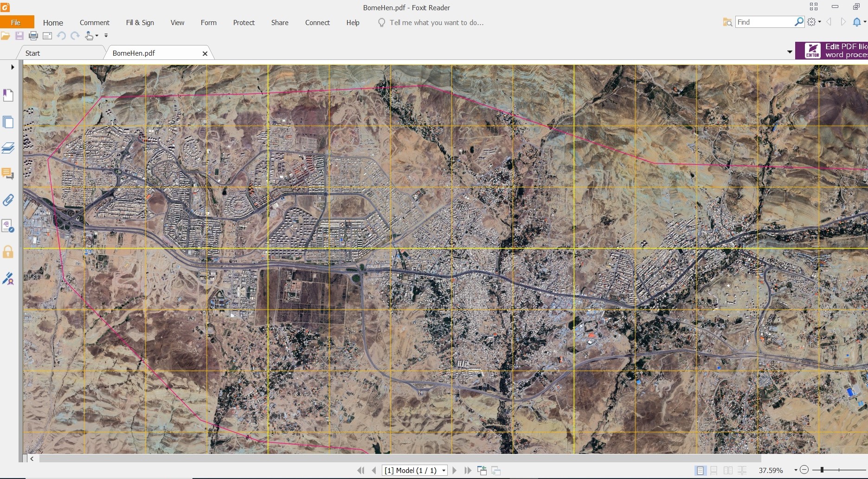This screenshot has height=479, width=868.
Task: Open the page selector Model dropdown
Action: 444,471
